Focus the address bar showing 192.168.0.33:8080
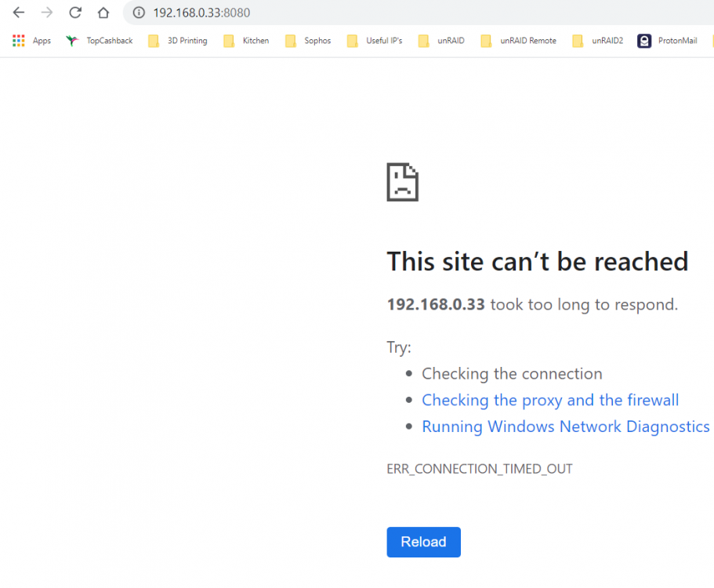This screenshot has width=714, height=588. point(418,13)
